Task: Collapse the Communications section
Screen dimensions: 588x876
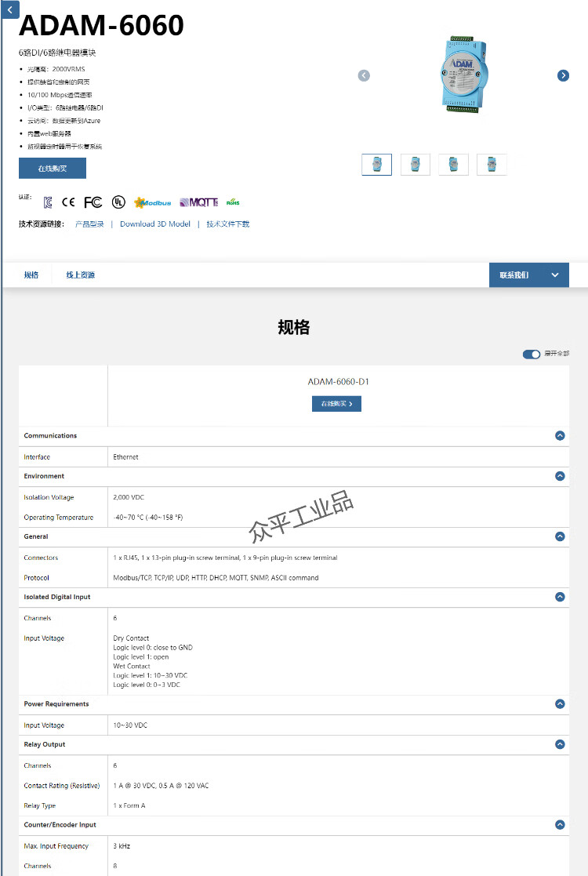Action: 560,435
